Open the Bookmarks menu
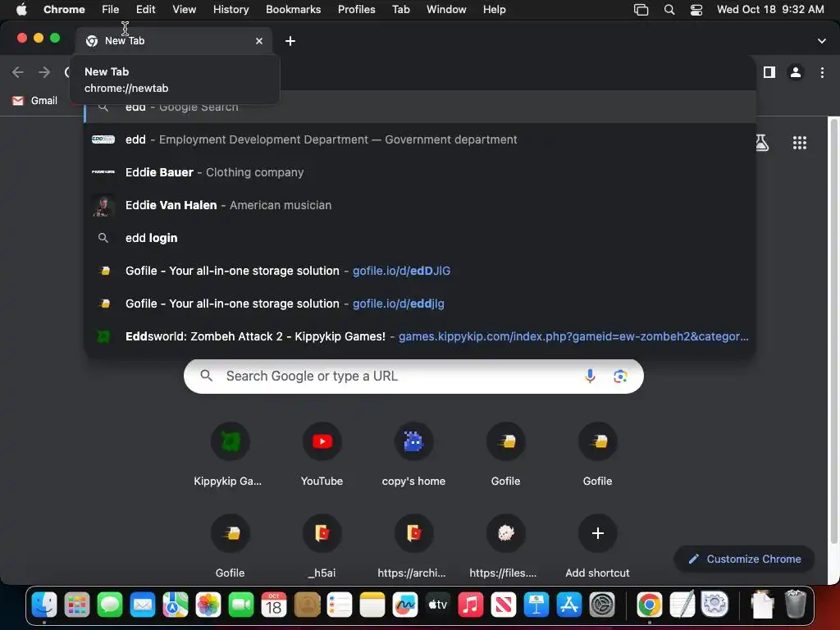The width and height of the screenshot is (840, 630). tap(293, 10)
